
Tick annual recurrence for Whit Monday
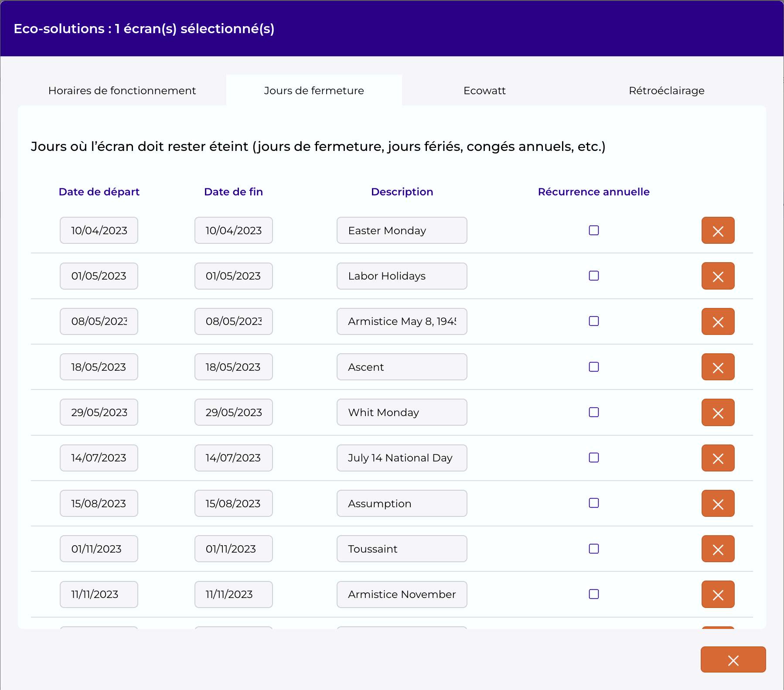pos(593,412)
